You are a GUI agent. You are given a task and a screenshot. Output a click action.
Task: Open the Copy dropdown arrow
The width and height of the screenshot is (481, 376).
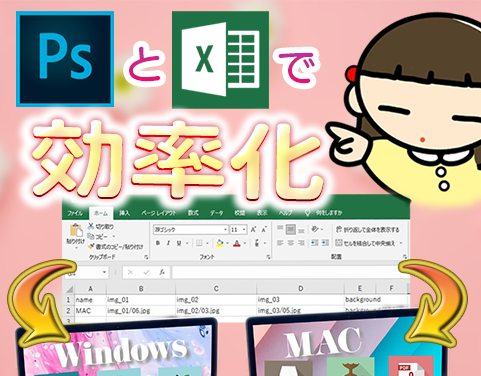[114, 237]
